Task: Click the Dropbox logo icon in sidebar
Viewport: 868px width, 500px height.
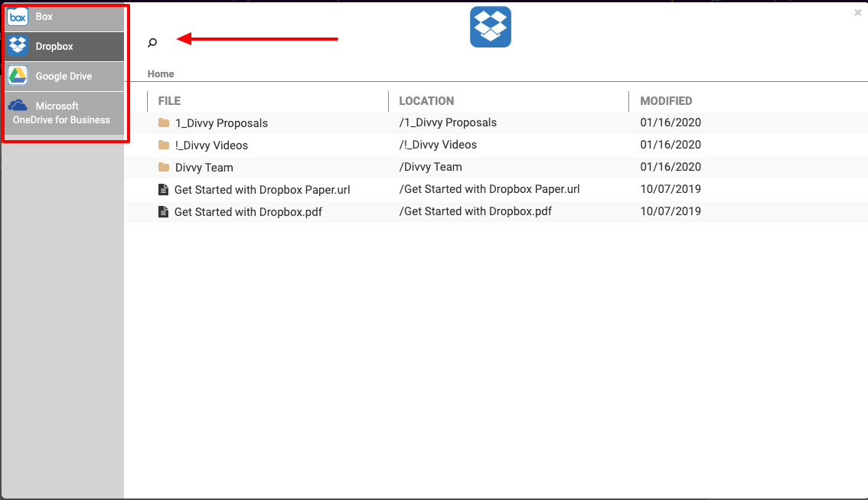Action: pyautogui.click(x=18, y=45)
